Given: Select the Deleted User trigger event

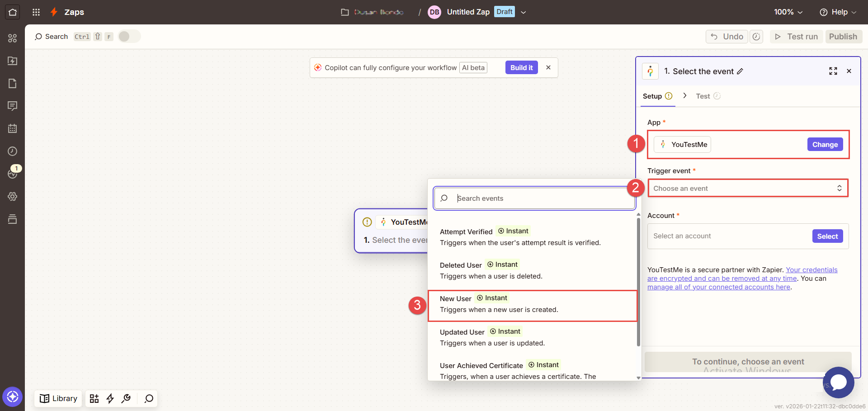Looking at the screenshot, I should 533,270.
